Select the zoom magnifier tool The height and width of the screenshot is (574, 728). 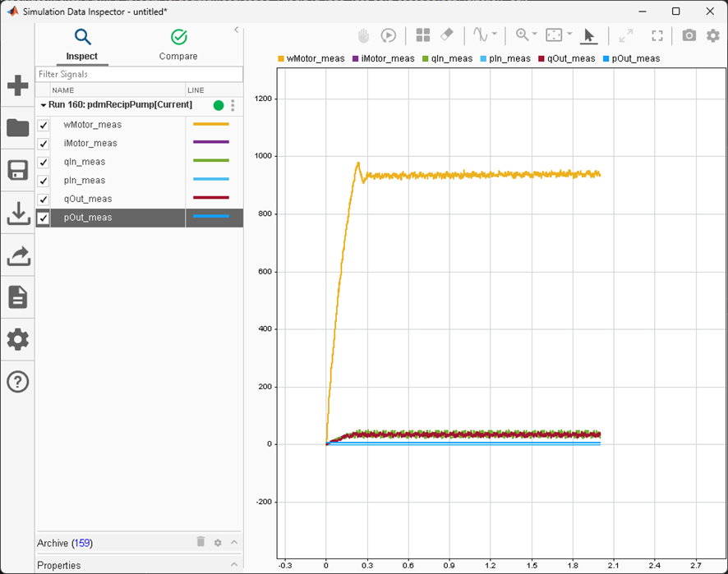(522, 34)
